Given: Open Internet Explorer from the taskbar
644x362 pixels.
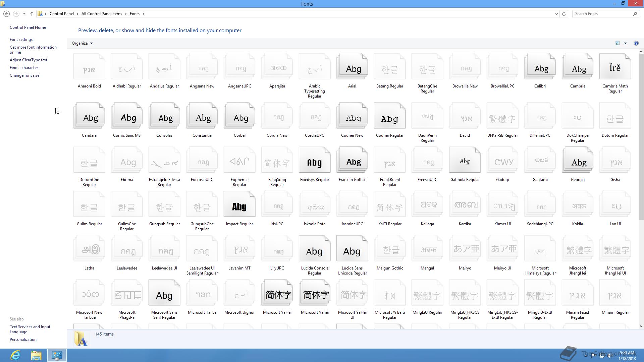Looking at the screenshot, I should 15,355.
